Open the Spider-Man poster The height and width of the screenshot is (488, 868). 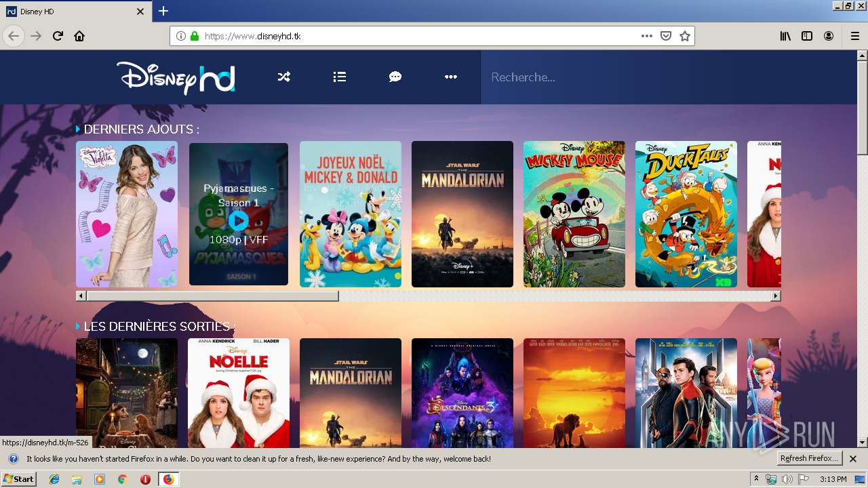686,393
